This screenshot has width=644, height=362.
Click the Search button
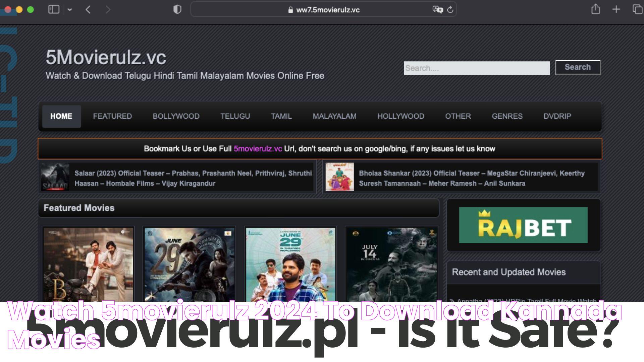click(578, 67)
